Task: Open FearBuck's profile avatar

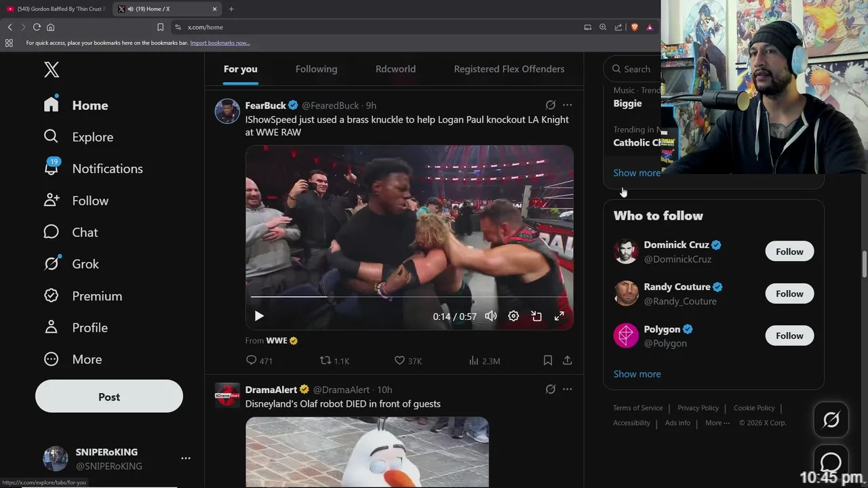Action: (x=227, y=110)
